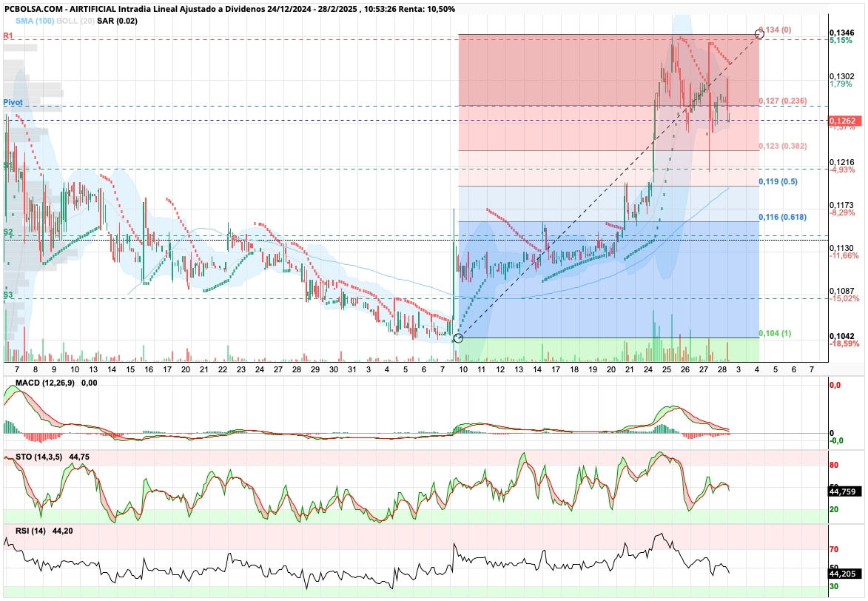The image size is (868, 601).
Task: Select date 22 on the time axis
Action: click(223, 369)
